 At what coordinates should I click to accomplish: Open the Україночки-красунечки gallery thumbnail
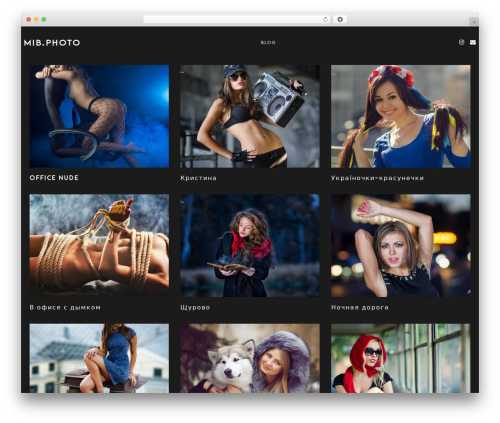pos(401,116)
